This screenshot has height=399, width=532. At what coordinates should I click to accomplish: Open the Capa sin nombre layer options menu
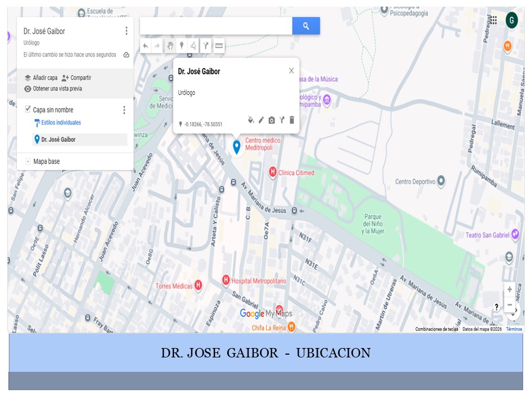coord(124,110)
